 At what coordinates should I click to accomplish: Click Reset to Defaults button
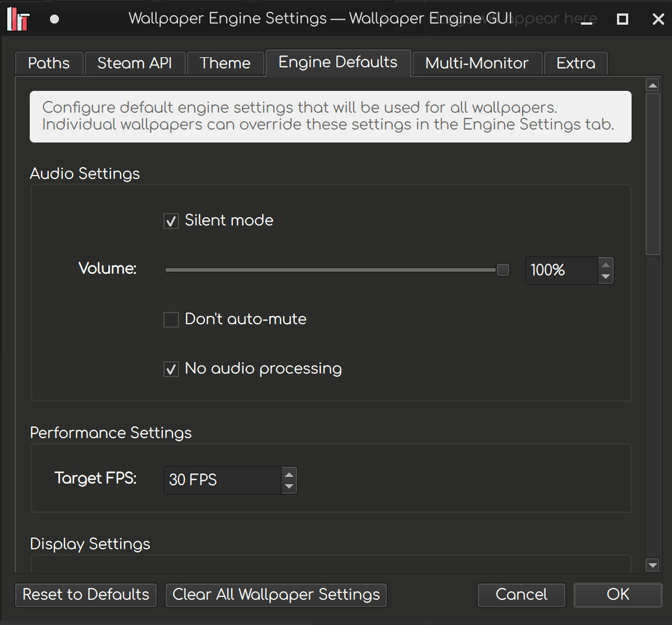point(86,595)
